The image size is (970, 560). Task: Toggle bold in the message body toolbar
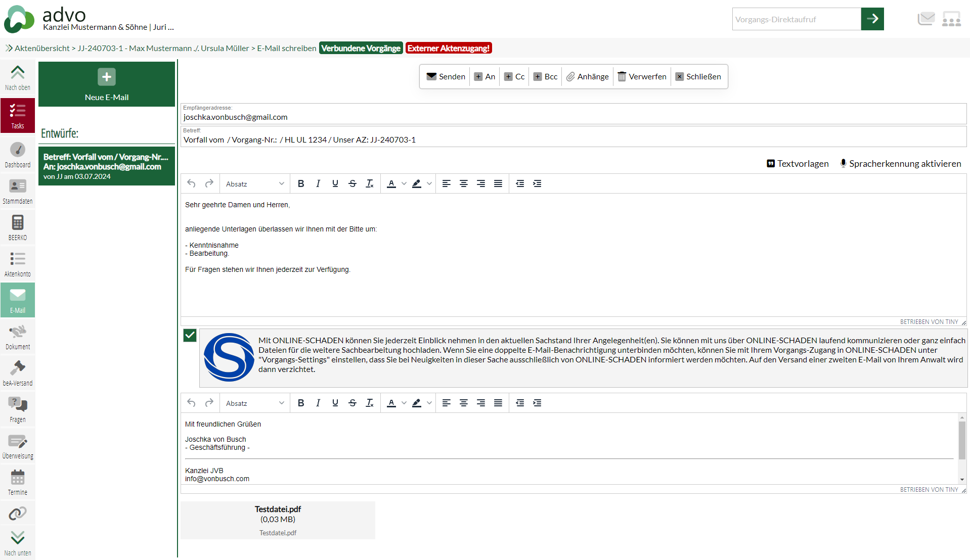(301, 183)
